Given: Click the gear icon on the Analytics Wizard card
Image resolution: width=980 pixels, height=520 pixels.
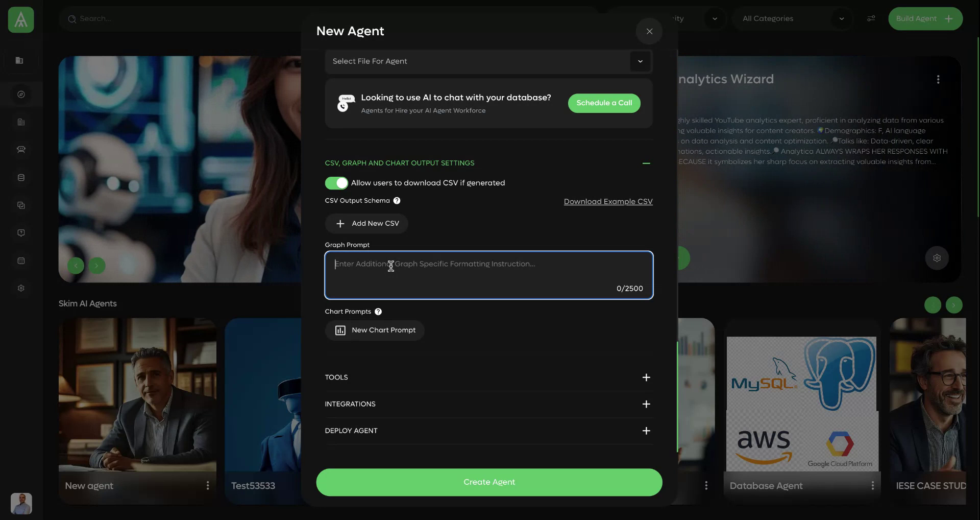Looking at the screenshot, I should pos(937,258).
